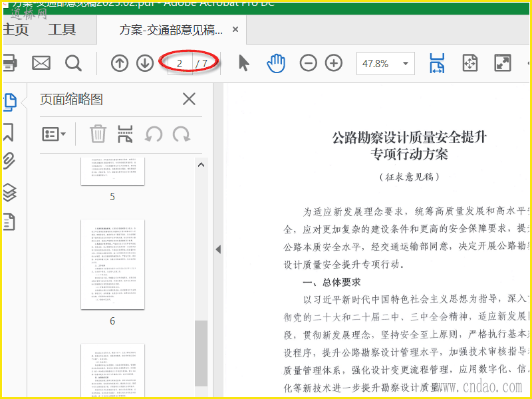Zoom out with the minus icon
Image resolution: width=532 pixels, height=399 pixels.
pos(308,63)
